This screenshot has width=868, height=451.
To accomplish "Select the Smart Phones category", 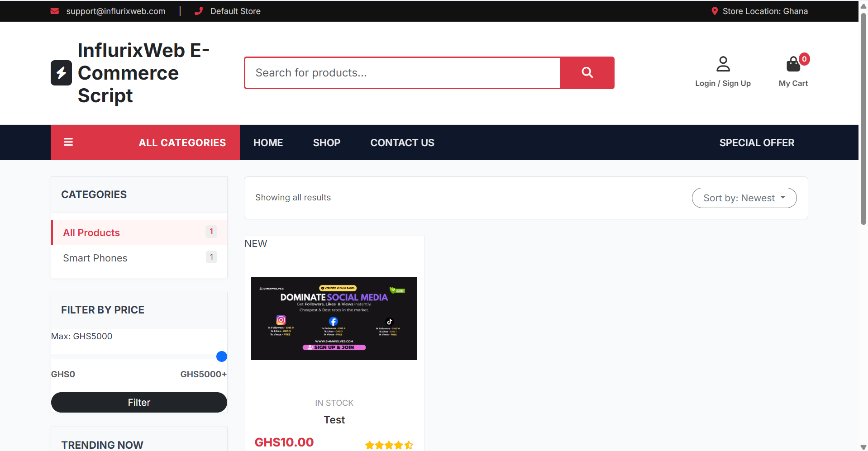I will pyautogui.click(x=95, y=258).
